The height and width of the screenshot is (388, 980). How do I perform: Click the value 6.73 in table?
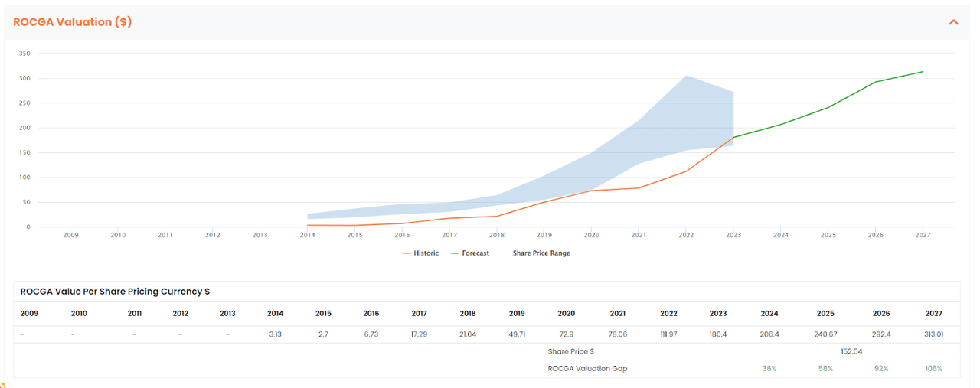point(371,334)
